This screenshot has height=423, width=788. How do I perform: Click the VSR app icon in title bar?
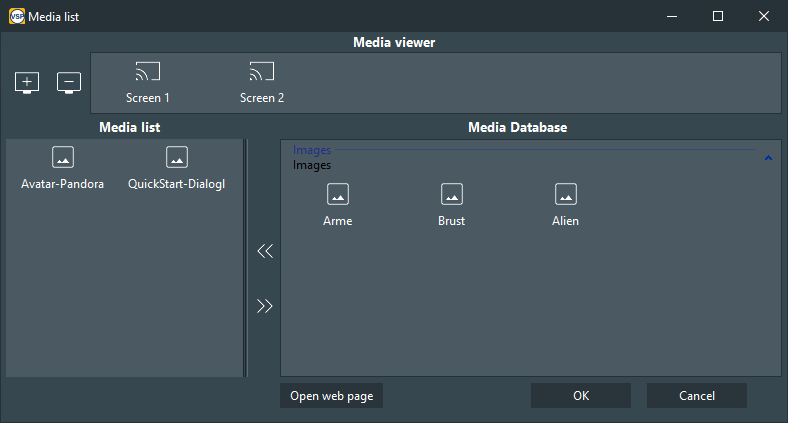tap(17, 17)
